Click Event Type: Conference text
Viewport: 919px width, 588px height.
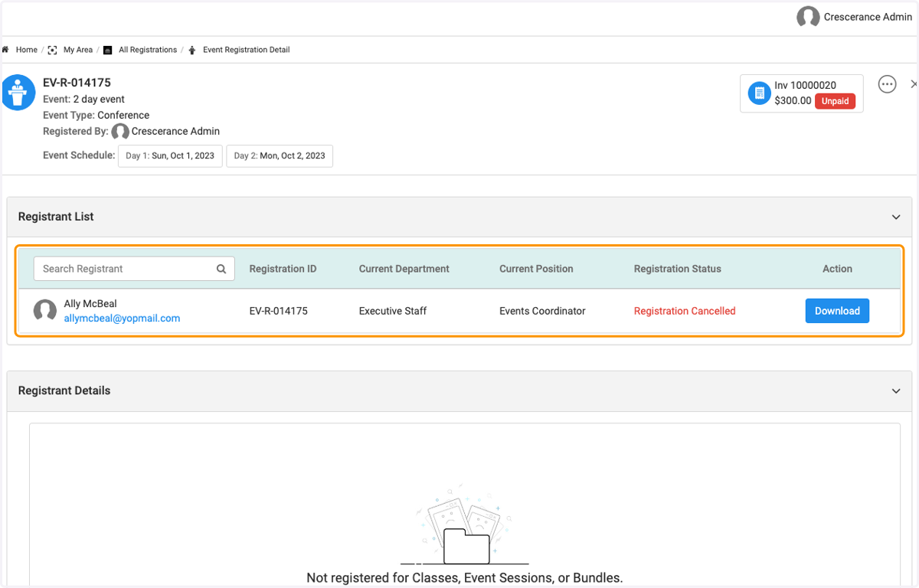coord(96,116)
